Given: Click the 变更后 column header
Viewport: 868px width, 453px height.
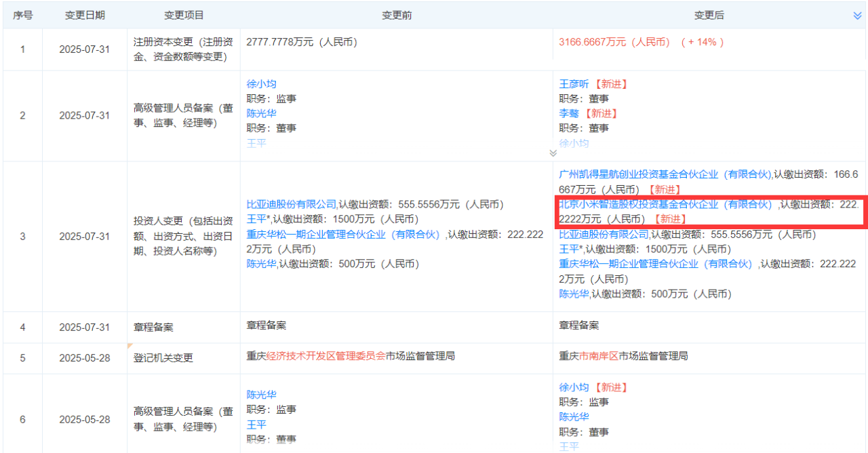Looking at the screenshot, I should pos(709,15).
